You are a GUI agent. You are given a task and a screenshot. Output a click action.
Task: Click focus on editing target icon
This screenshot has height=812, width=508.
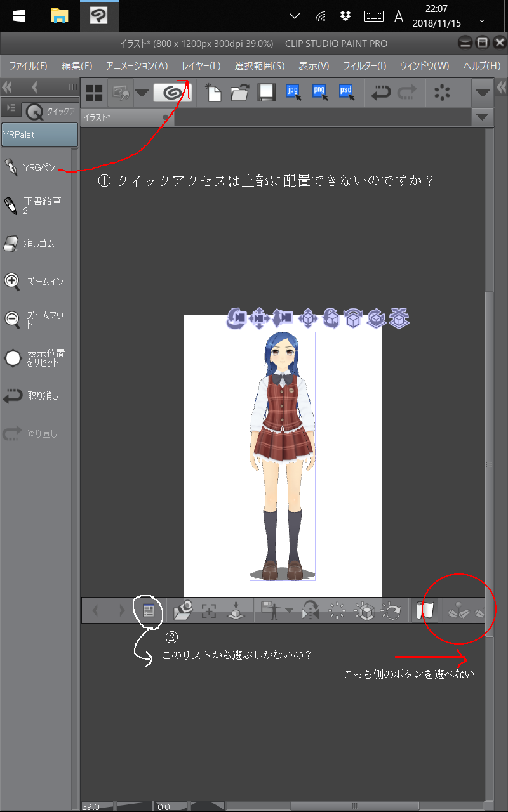(x=209, y=611)
